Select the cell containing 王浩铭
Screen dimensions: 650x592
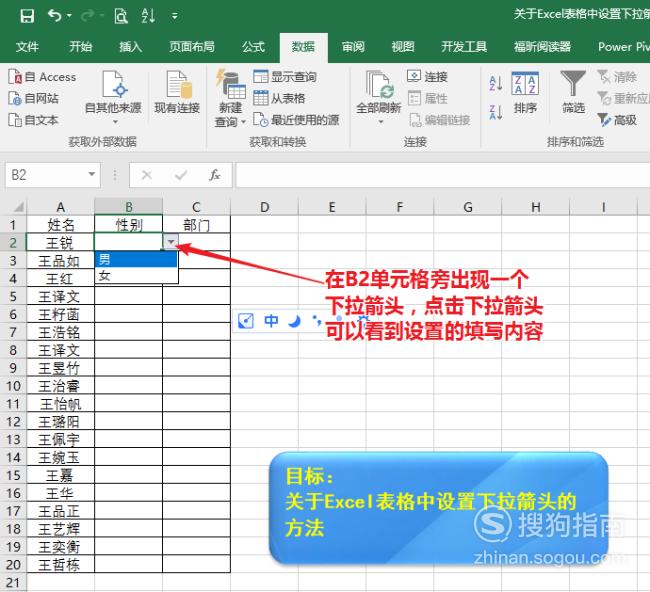(61, 332)
